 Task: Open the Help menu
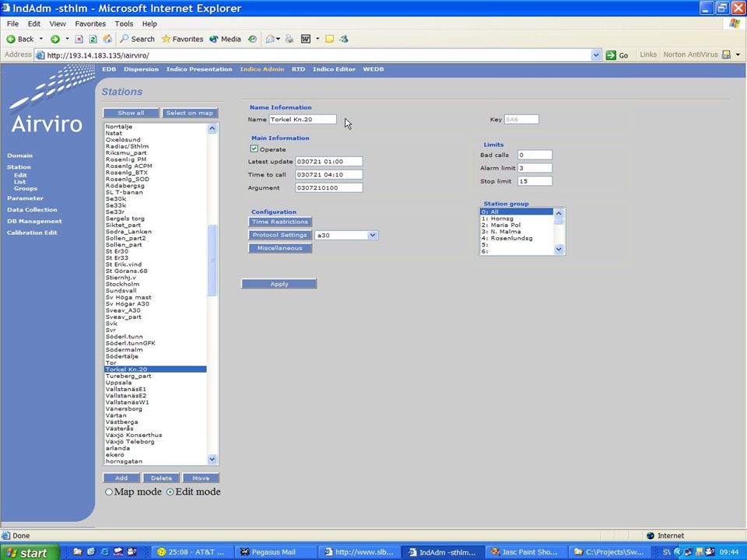(149, 24)
